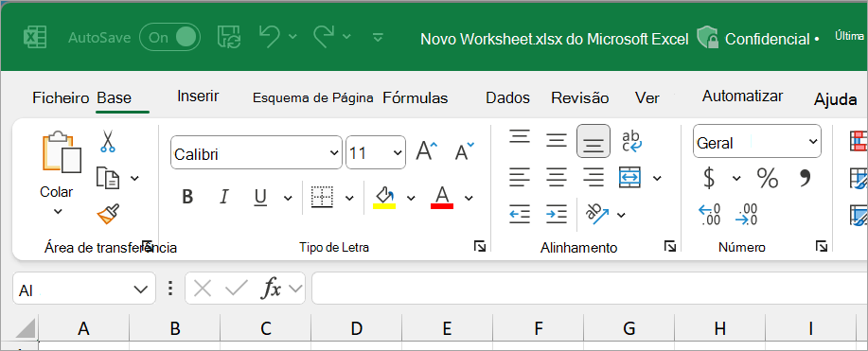The width and height of the screenshot is (868, 351).
Task: Click Merge and Center icon
Action: click(x=630, y=177)
